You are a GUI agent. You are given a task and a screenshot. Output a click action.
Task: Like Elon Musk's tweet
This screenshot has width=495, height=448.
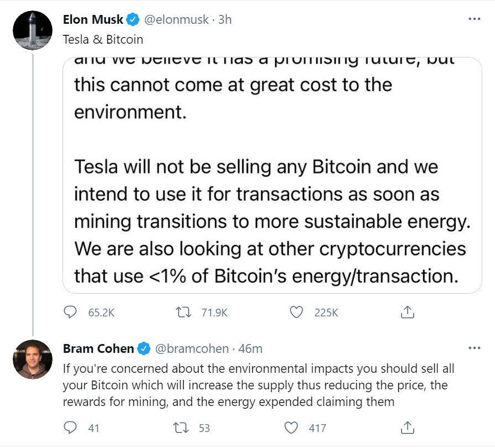296,312
